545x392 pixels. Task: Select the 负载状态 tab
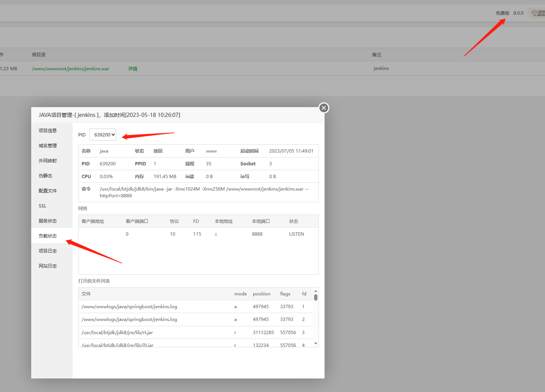pos(48,236)
